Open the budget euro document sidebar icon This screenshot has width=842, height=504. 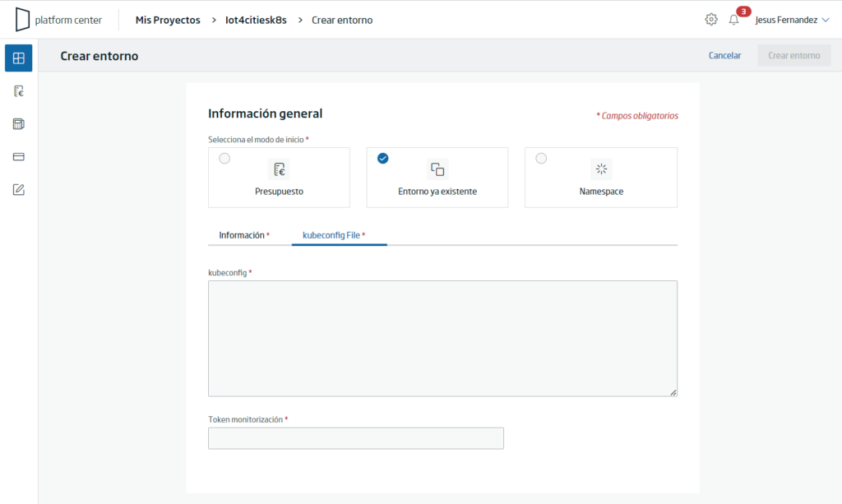19,91
